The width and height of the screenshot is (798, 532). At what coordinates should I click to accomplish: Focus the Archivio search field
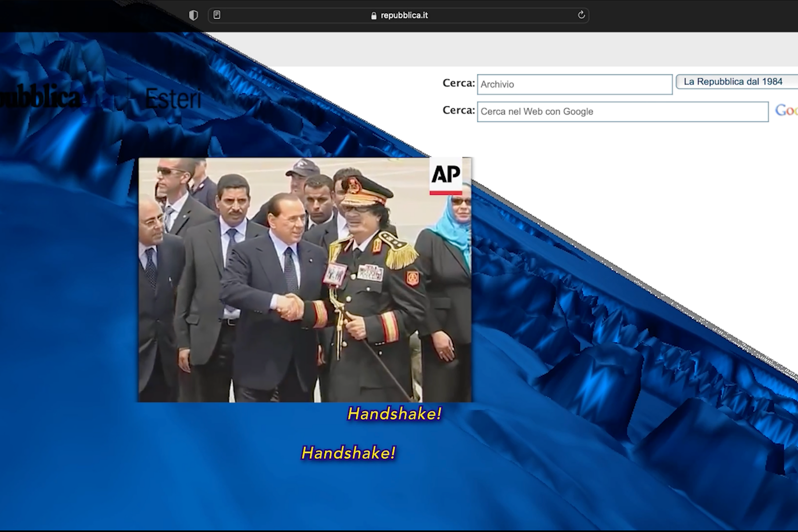tap(575, 85)
